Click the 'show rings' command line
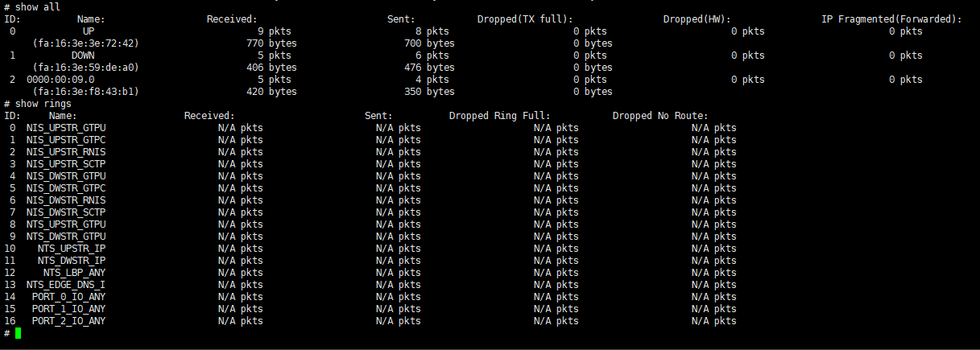The width and height of the screenshot is (980, 350). tap(38, 104)
